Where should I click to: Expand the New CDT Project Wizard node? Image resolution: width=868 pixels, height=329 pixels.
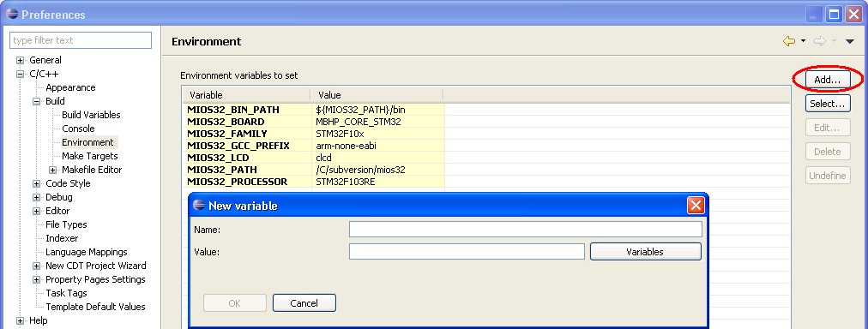click(x=37, y=266)
